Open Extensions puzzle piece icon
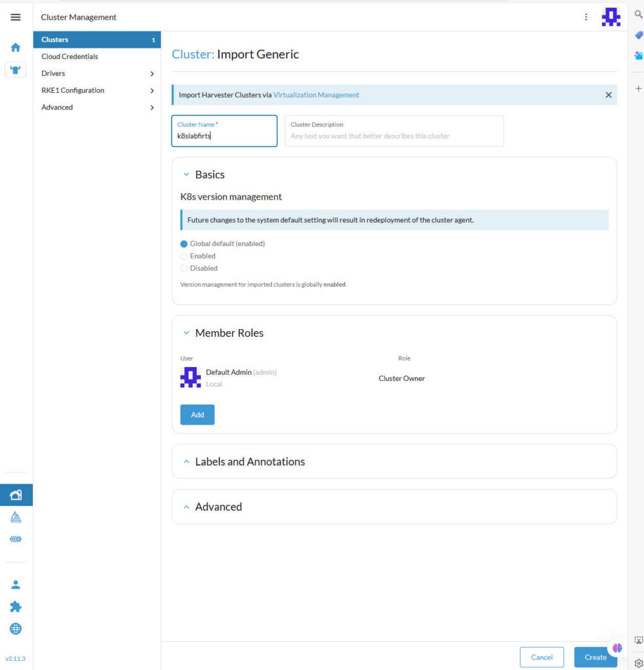Viewport: 644px width, 670px height. (16, 607)
